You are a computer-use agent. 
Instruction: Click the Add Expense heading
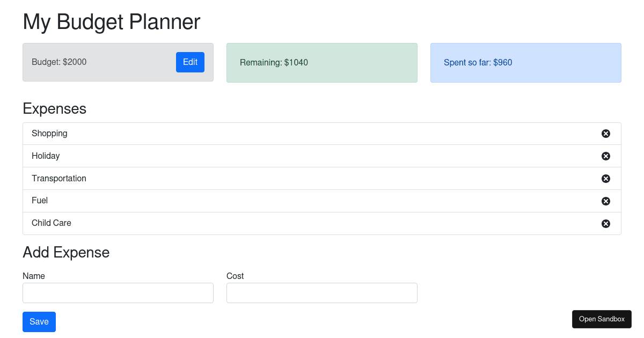66,252
